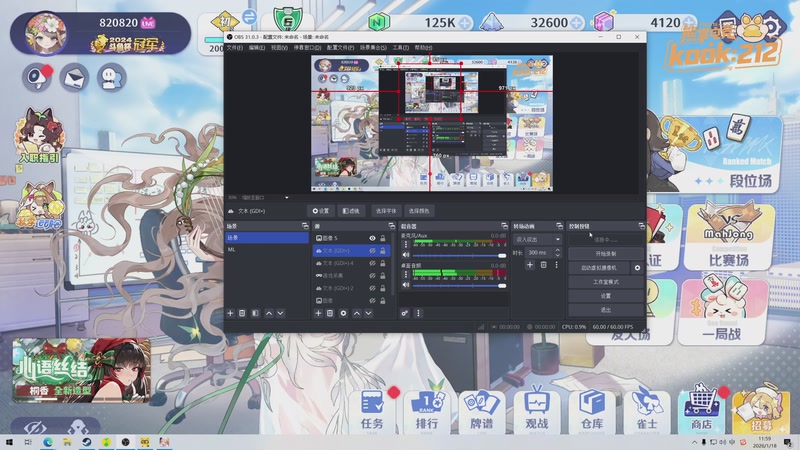Click 开始录制 start recording button

click(x=606, y=254)
